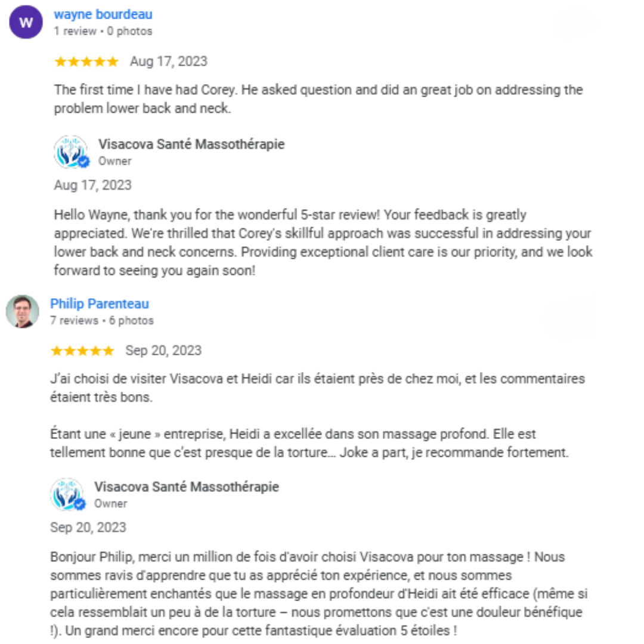Click wayne bourdeau's purple W avatar
Viewport: 644px width, 644px height.
point(26,22)
